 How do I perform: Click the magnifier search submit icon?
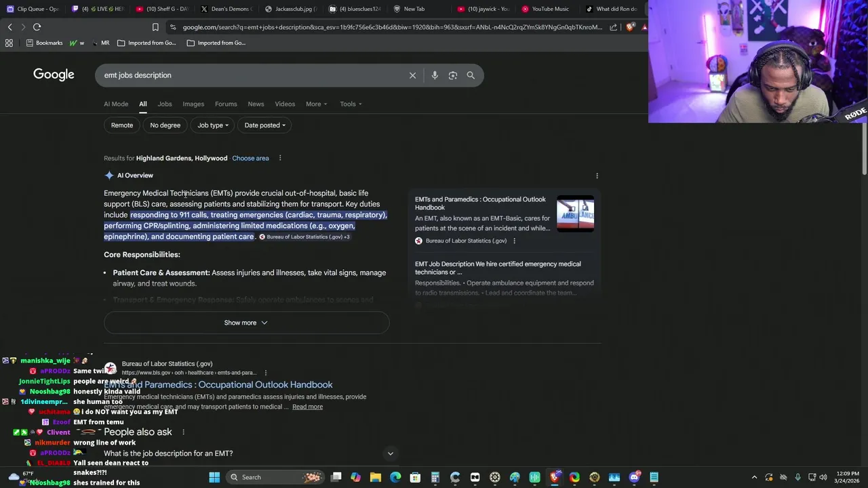pyautogui.click(x=471, y=75)
